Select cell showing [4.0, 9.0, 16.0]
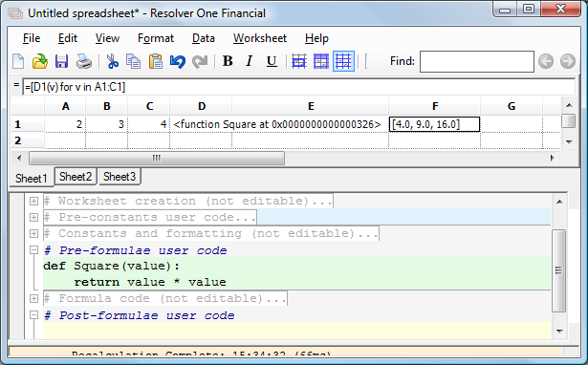This screenshot has height=365, width=588. (435, 124)
